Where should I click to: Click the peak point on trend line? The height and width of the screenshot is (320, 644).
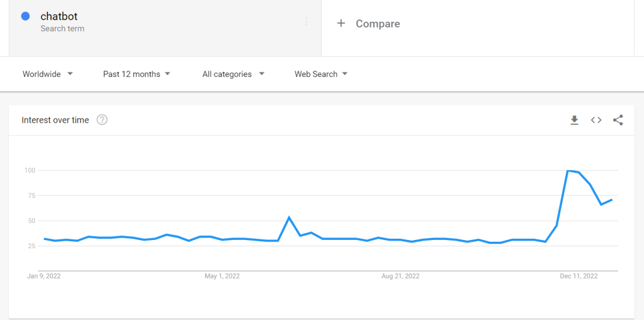pos(568,171)
